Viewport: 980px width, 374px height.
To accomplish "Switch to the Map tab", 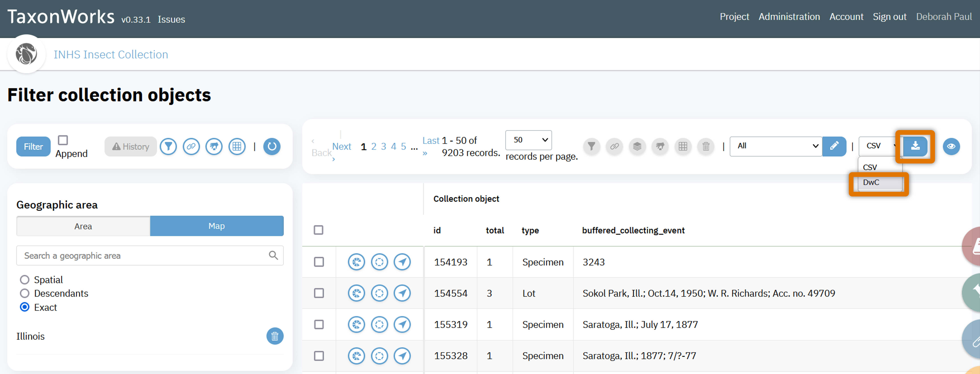I will click(217, 226).
